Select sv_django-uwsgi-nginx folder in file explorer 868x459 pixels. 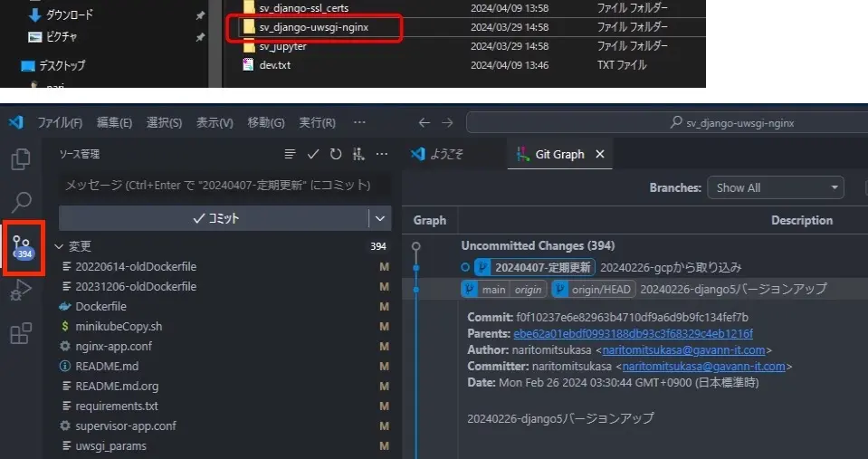tap(313, 27)
